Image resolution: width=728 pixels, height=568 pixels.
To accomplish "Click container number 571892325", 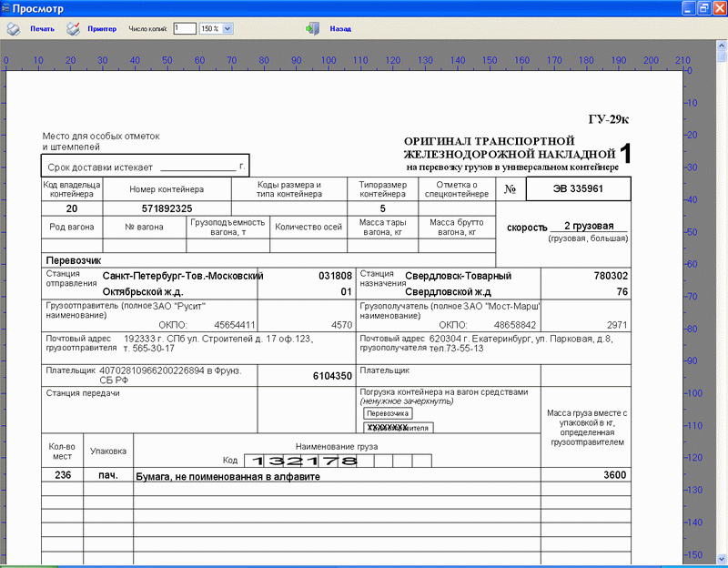I will tap(167, 208).
